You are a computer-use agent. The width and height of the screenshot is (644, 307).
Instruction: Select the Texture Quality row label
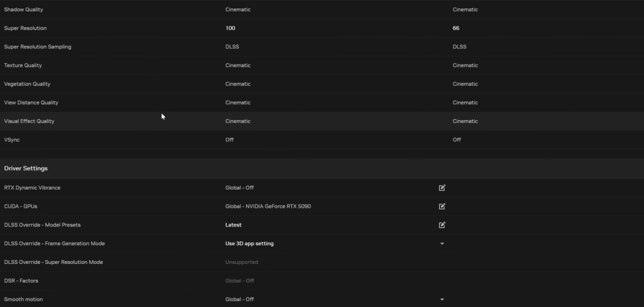point(23,65)
